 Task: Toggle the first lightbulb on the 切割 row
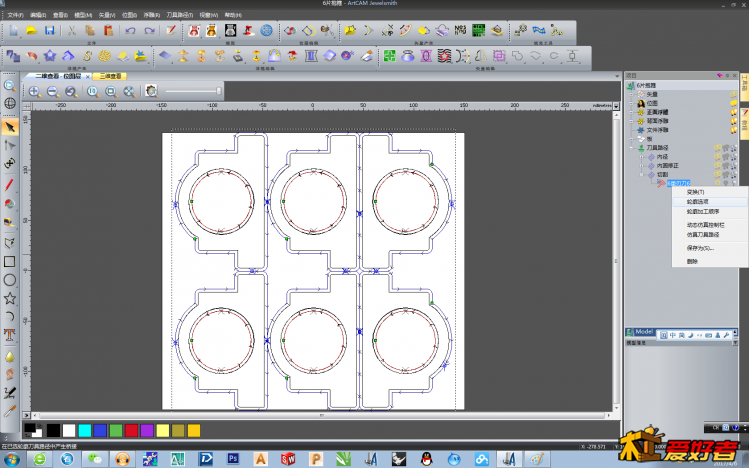[717, 175]
